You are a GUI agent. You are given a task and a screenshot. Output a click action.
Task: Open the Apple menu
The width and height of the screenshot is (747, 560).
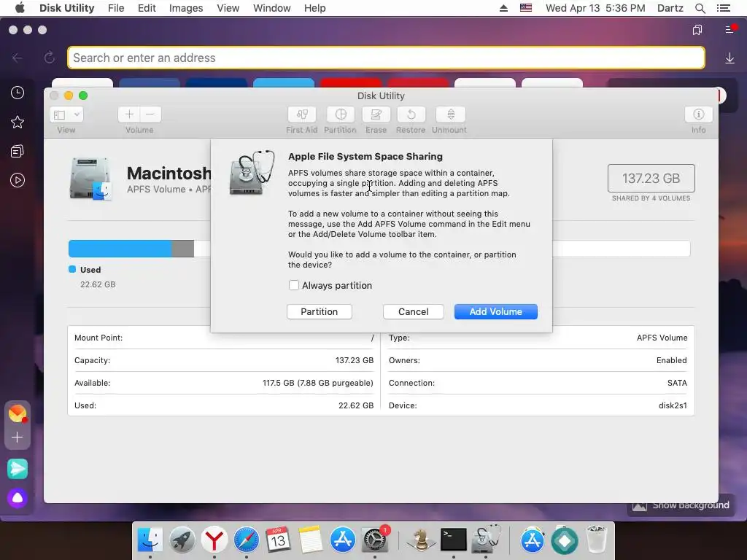20,8
